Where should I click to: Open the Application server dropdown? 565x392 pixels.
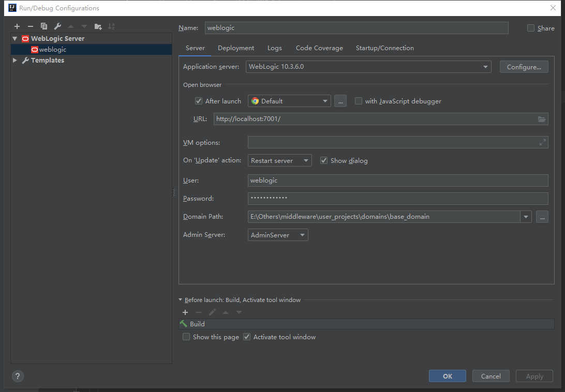(x=368, y=67)
